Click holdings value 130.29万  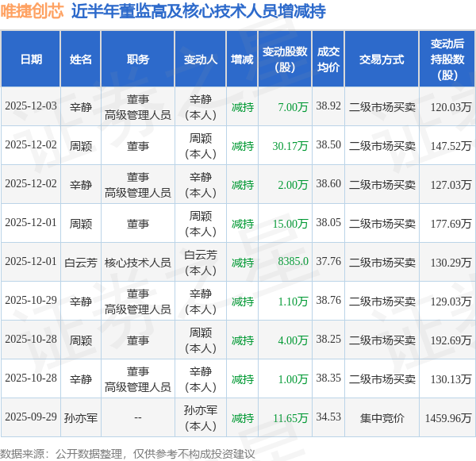(x=451, y=263)
